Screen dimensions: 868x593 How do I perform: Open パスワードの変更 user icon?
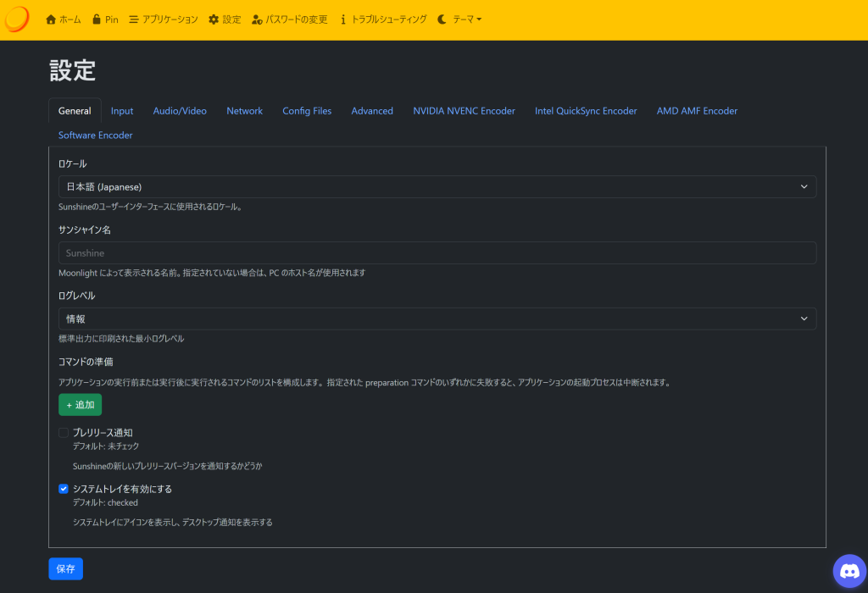pyautogui.click(x=258, y=19)
